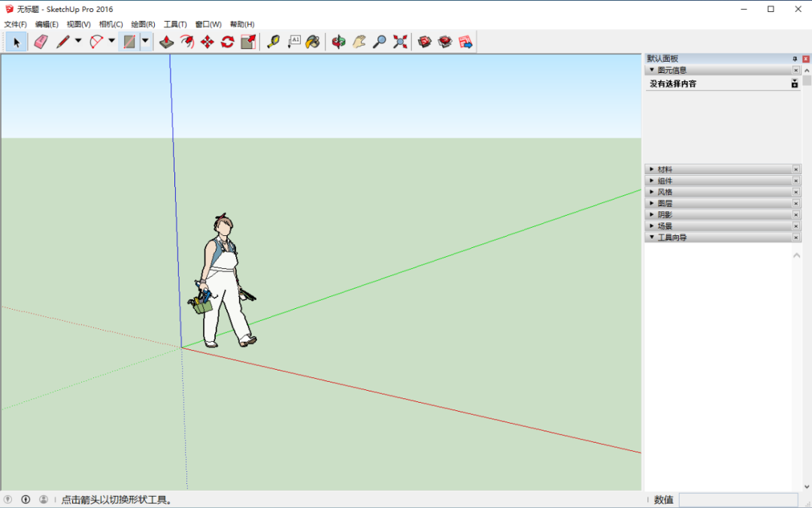Close the 工具向导 panel
The image size is (812, 508).
coord(796,237)
